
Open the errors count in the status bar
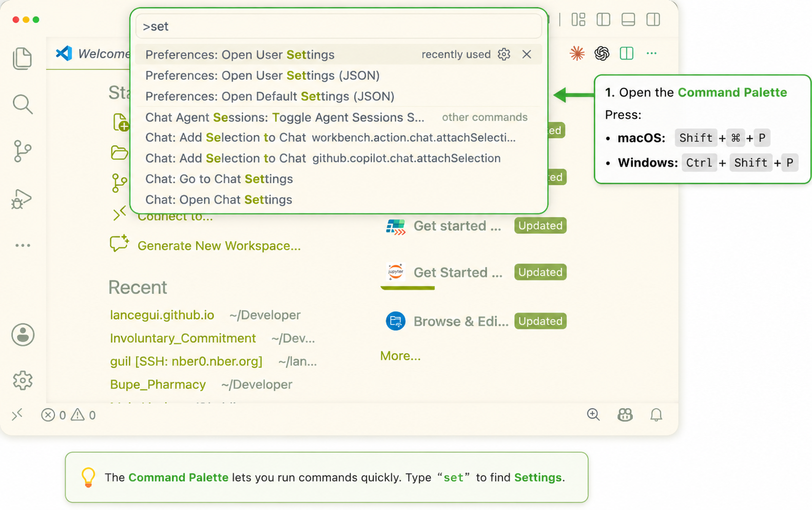tap(54, 415)
